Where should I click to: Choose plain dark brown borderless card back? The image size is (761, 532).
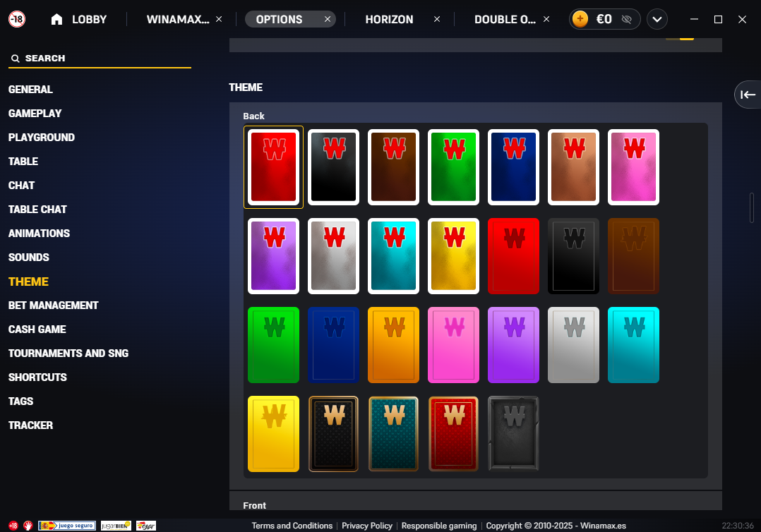coord(633,256)
